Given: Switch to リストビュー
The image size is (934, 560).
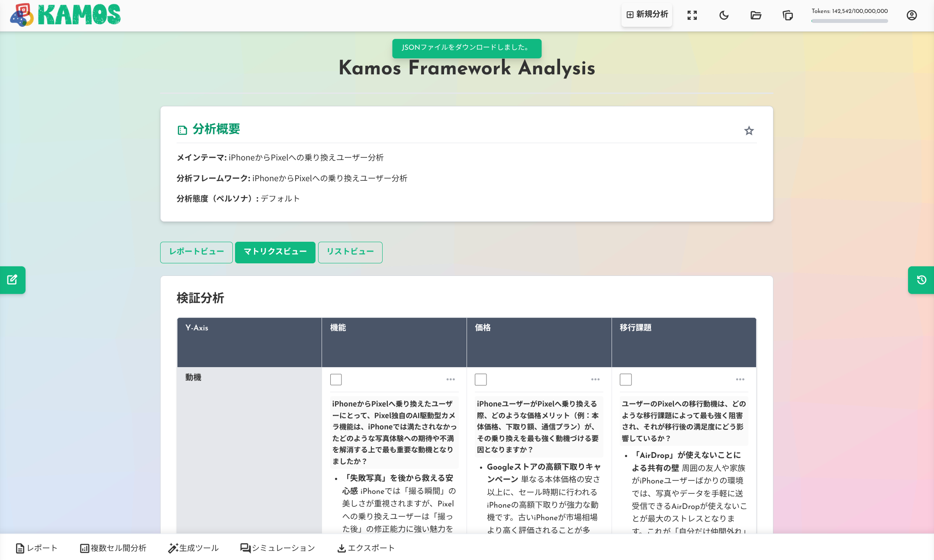Looking at the screenshot, I should coord(350,252).
